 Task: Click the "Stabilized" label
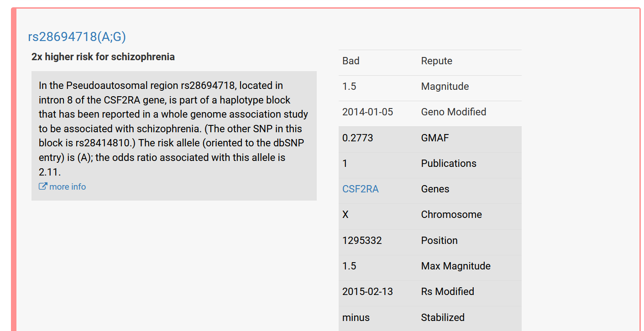(x=442, y=318)
